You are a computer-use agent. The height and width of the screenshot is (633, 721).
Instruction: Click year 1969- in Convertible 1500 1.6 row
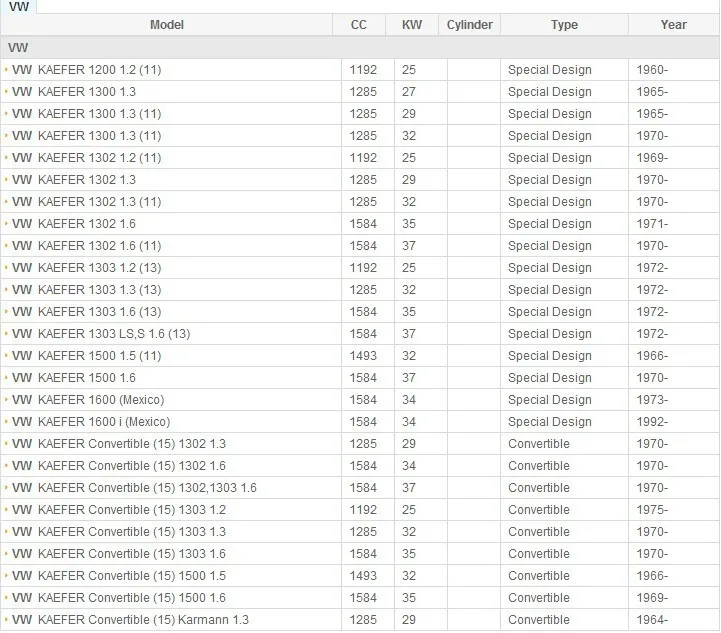click(652, 598)
